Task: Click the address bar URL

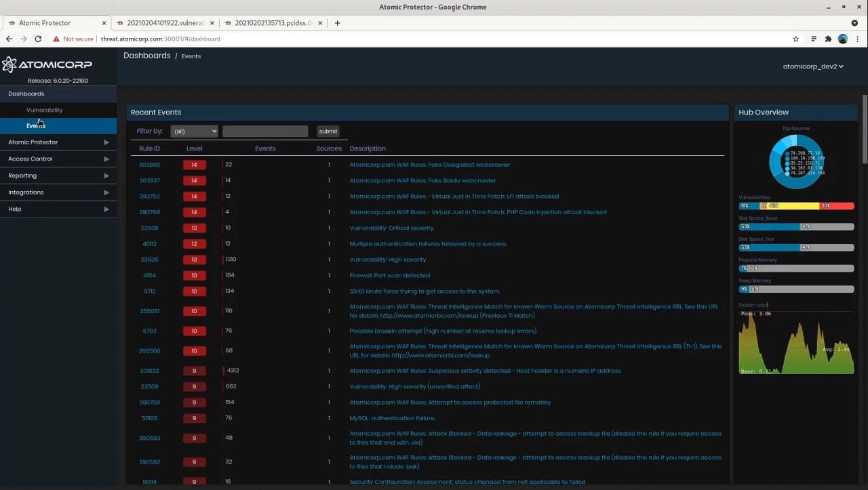Action: click(x=161, y=39)
